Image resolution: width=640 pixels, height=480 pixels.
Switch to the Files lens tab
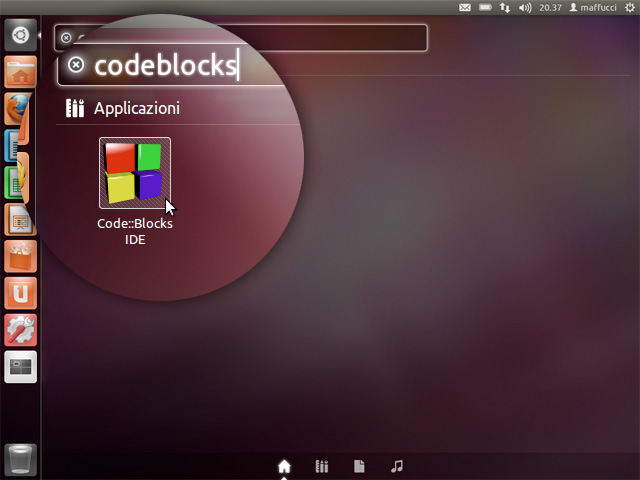pos(359,466)
